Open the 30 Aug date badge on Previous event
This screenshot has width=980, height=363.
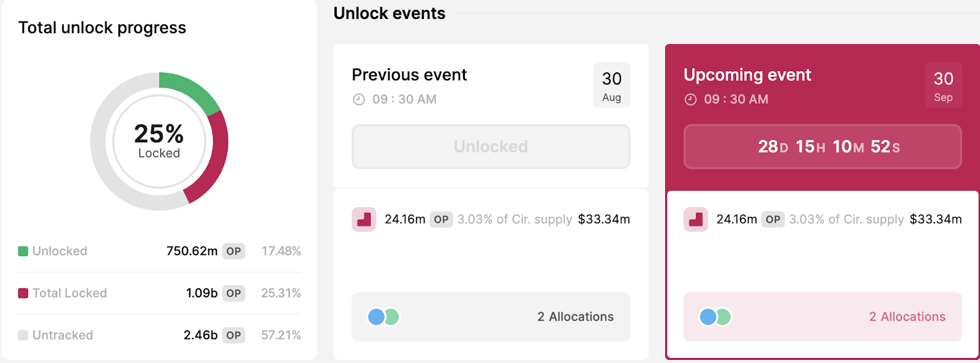[x=612, y=85]
